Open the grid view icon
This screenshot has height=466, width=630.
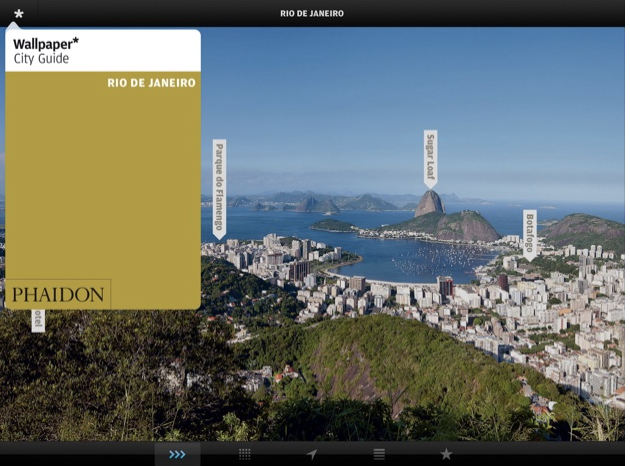coord(245,454)
